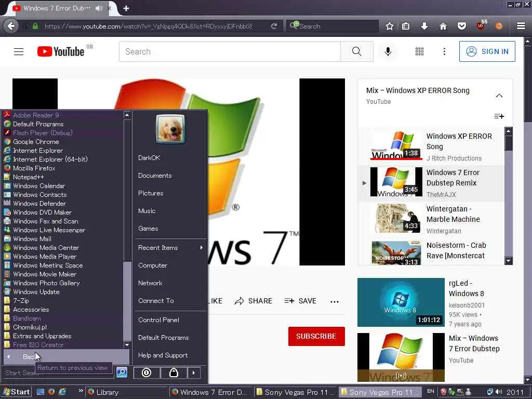
Task: Click the volume icon in system tray
Action: 499,392
